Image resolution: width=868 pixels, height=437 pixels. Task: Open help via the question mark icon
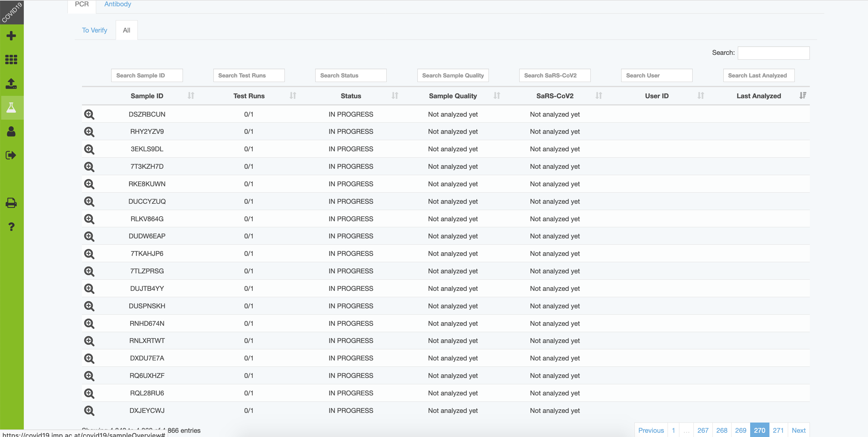pos(11,226)
